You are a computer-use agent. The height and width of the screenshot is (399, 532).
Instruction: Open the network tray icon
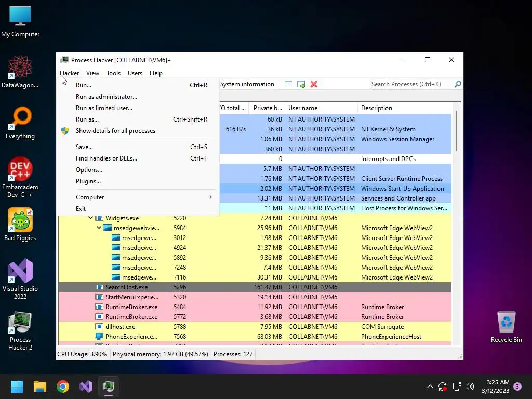(x=457, y=387)
